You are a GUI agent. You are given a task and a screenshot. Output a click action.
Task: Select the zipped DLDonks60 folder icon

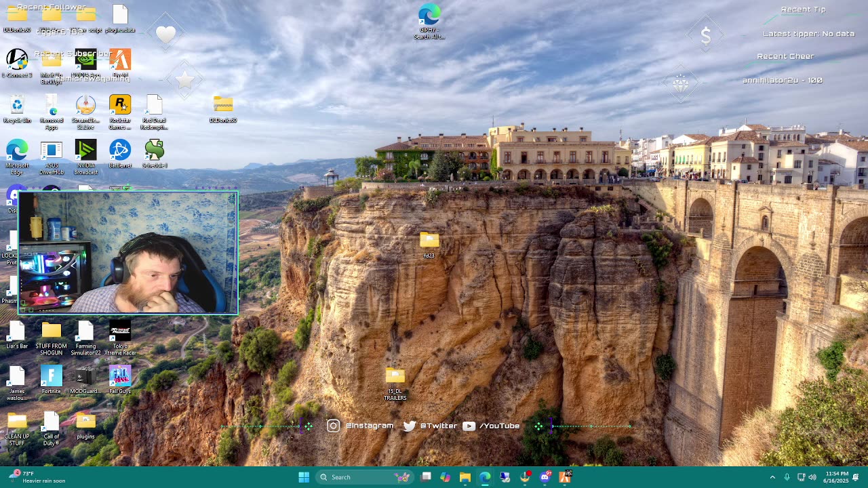223,109
